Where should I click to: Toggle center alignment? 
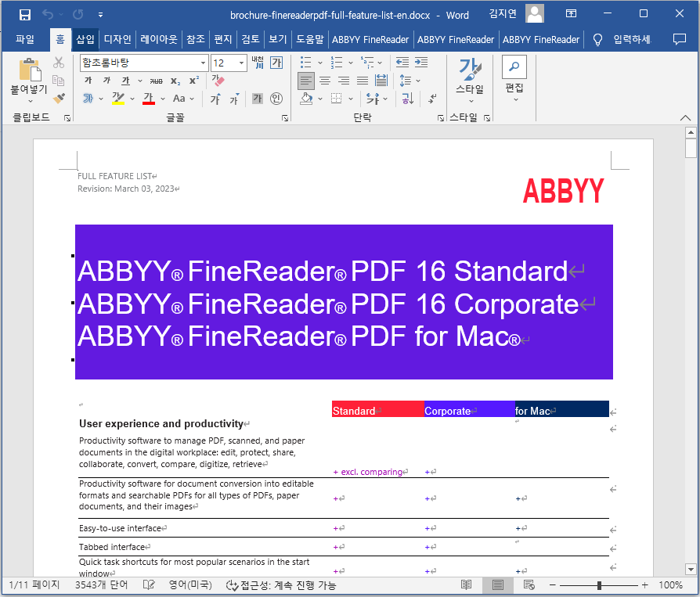pyautogui.click(x=325, y=81)
